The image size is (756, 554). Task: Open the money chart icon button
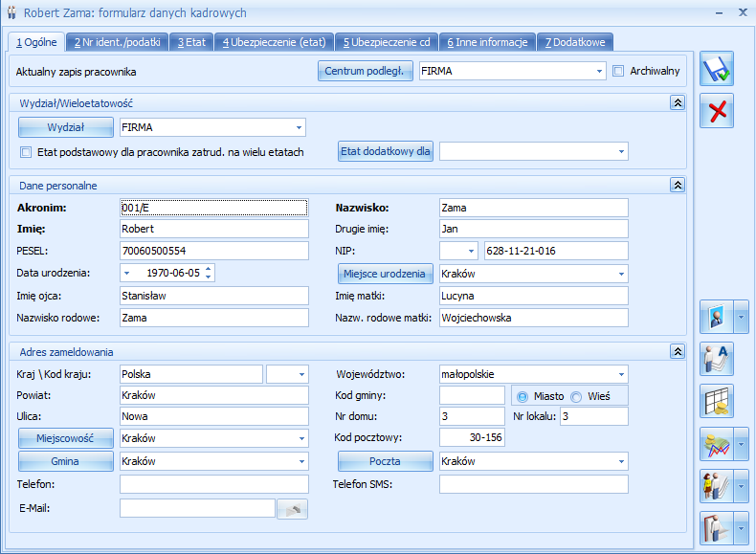[717, 444]
